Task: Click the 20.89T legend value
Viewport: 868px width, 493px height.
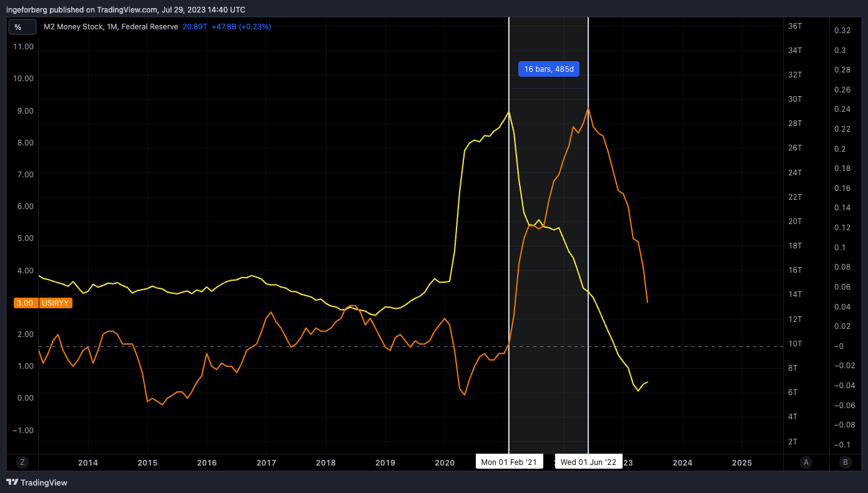Action: pyautogui.click(x=194, y=27)
